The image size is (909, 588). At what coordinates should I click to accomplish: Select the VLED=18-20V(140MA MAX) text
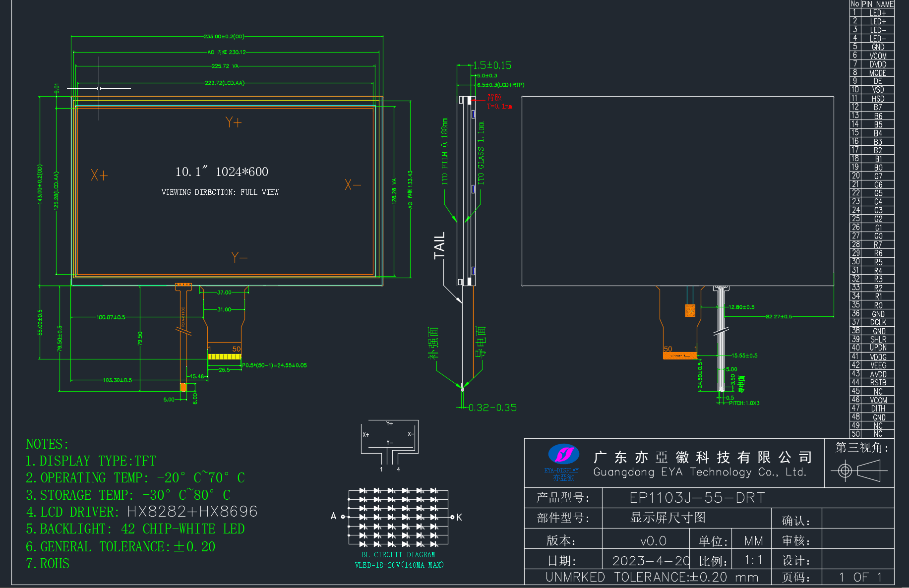point(399,565)
